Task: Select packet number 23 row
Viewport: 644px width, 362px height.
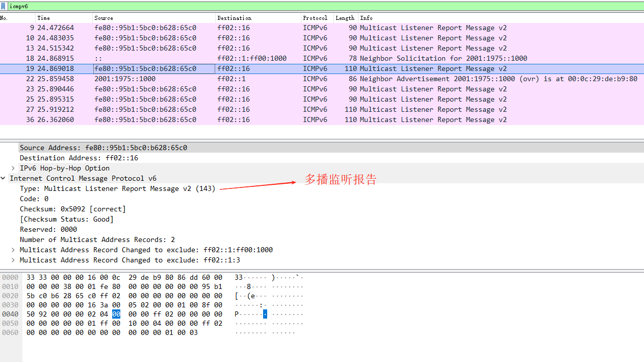Action: coord(322,89)
